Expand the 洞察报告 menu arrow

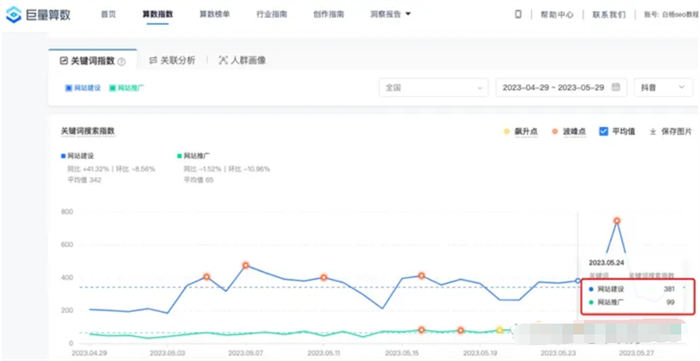click(408, 14)
